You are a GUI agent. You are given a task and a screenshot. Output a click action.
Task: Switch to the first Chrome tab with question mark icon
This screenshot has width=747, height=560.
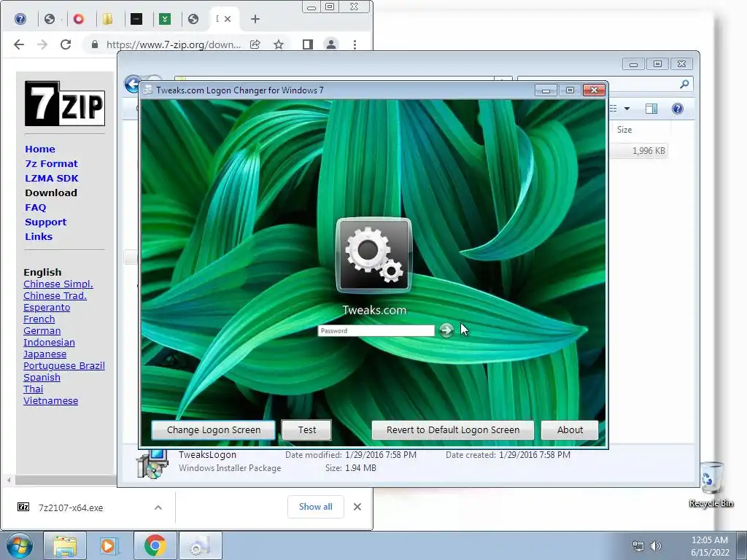click(x=20, y=19)
